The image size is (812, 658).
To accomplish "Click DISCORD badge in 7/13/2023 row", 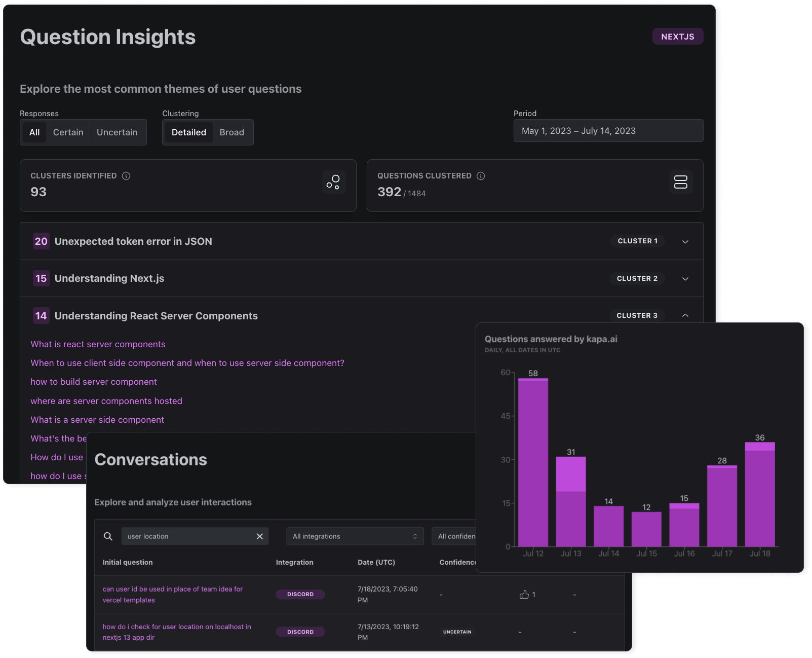I will coord(300,632).
